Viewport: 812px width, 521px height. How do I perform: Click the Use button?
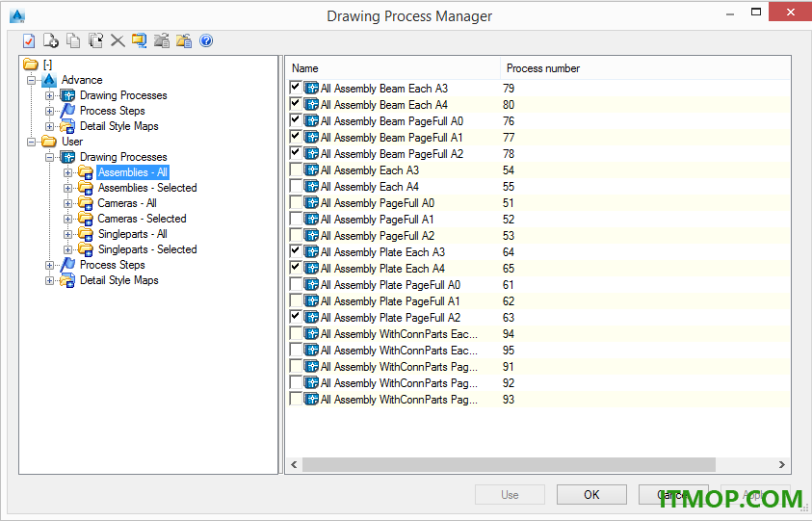point(510,495)
